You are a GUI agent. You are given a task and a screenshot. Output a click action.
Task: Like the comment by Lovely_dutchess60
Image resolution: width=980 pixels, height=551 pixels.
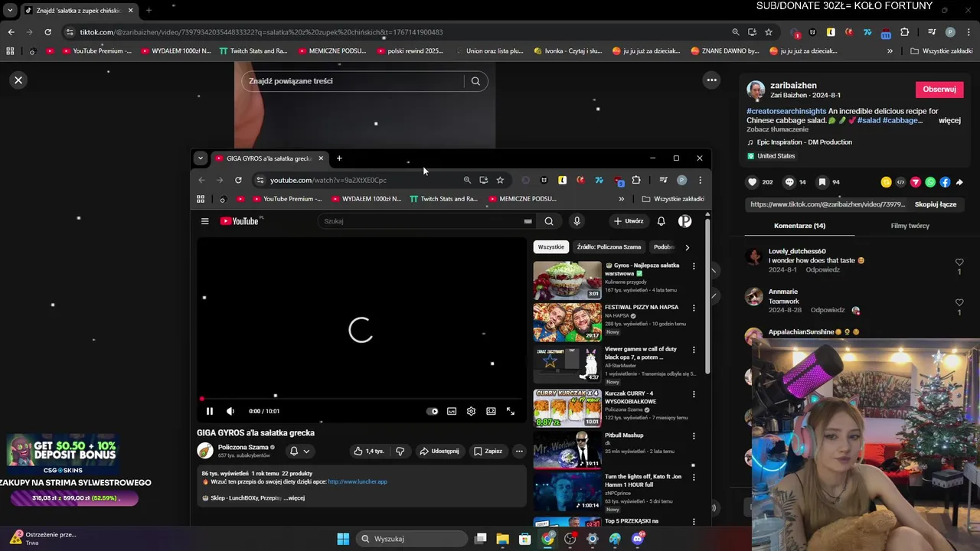pyautogui.click(x=959, y=262)
